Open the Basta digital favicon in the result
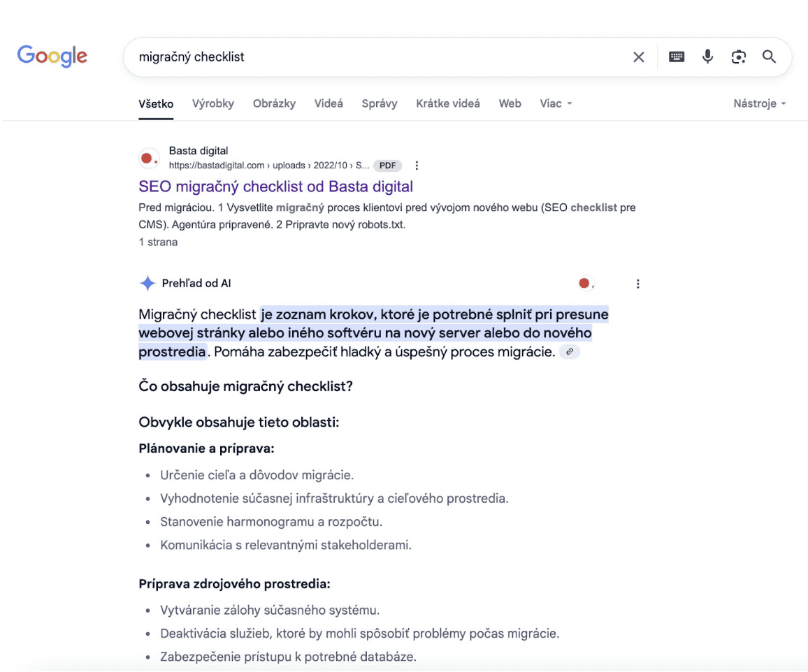The height and width of the screenshot is (672, 808). click(149, 158)
